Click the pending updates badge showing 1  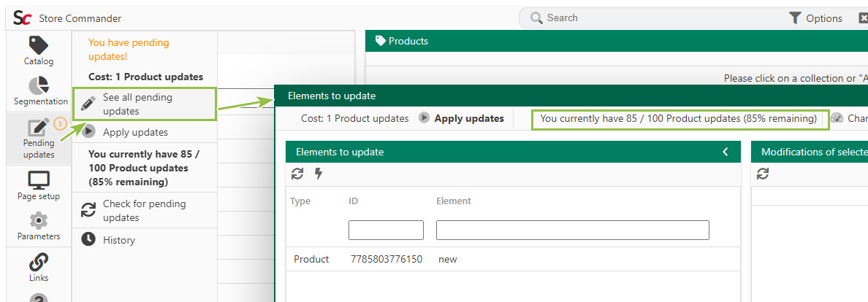(61, 124)
